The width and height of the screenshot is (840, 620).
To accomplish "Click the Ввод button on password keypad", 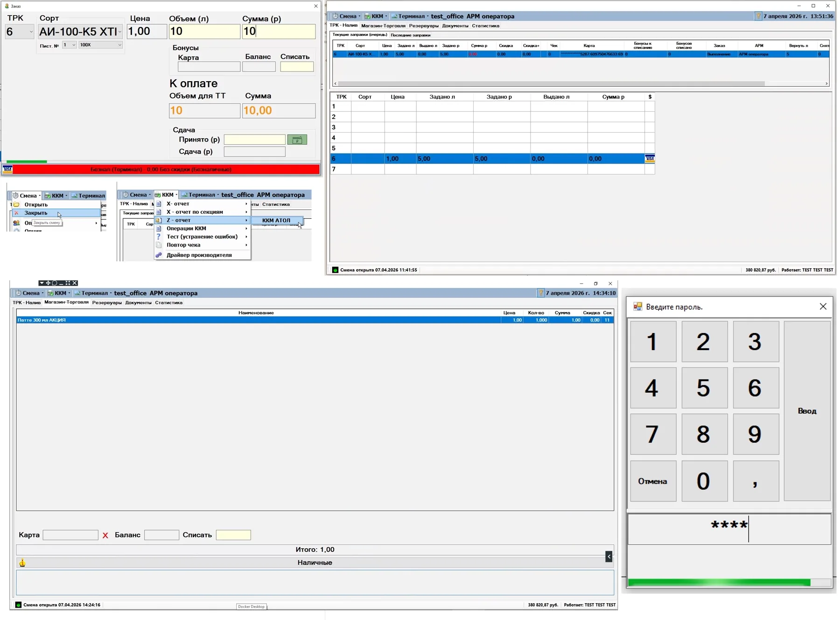I will (x=807, y=411).
